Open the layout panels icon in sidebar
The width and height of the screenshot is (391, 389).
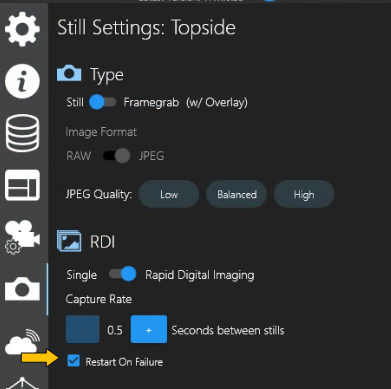pos(22,185)
